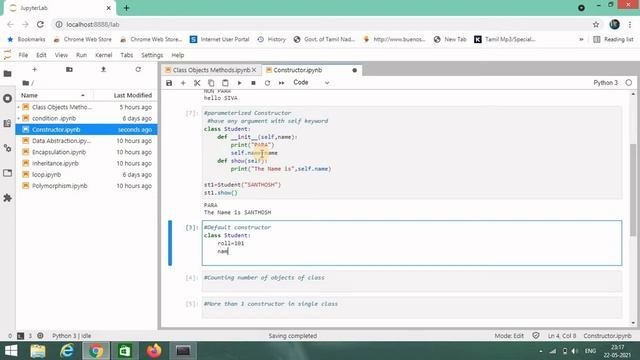
Task: Insert a cell below with plus icon
Action: [183, 83]
